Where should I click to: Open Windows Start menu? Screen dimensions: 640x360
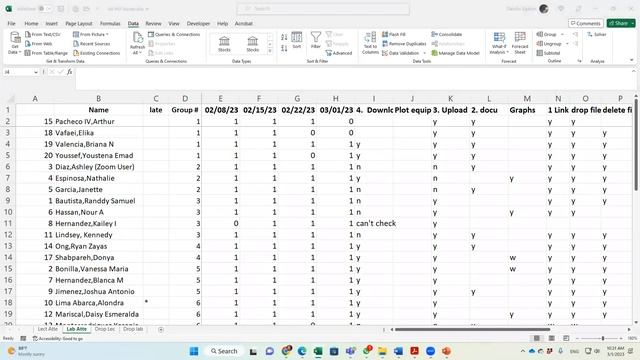click(194, 351)
